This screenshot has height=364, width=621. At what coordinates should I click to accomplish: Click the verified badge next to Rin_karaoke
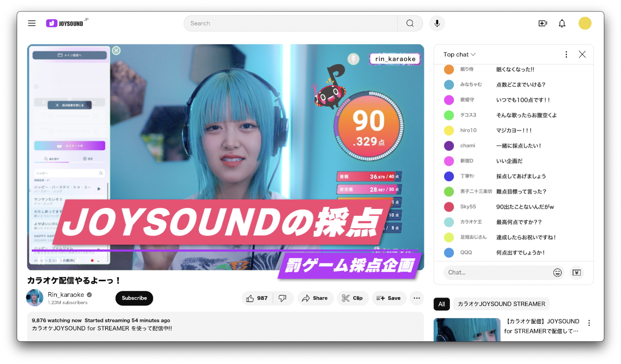(90, 295)
